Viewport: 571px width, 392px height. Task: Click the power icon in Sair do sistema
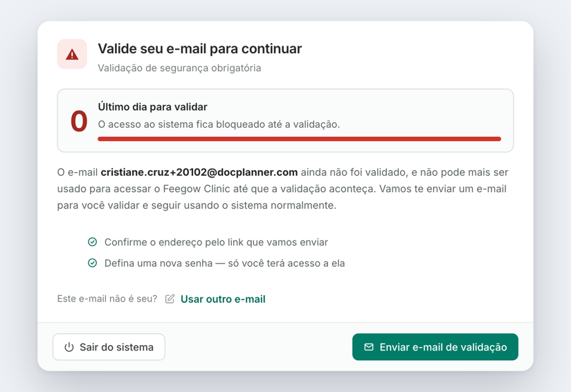point(69,347)
